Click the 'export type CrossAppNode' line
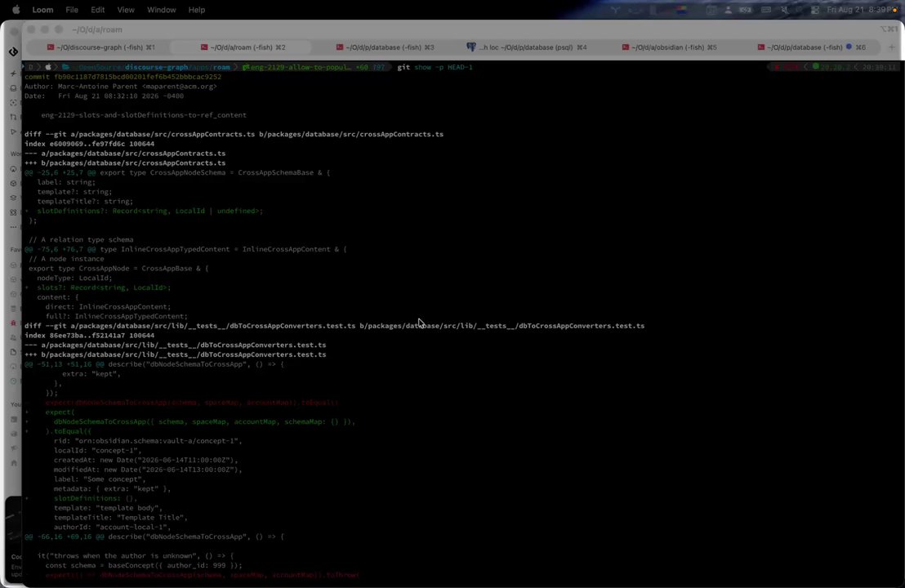The height and width of the screenshot is (588, 905). pos(118,269)
